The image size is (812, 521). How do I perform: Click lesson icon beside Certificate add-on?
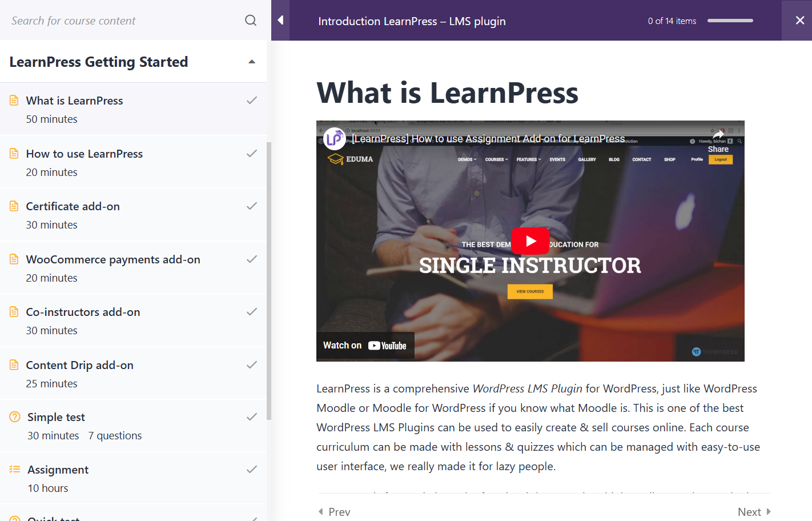coord(14,206)
